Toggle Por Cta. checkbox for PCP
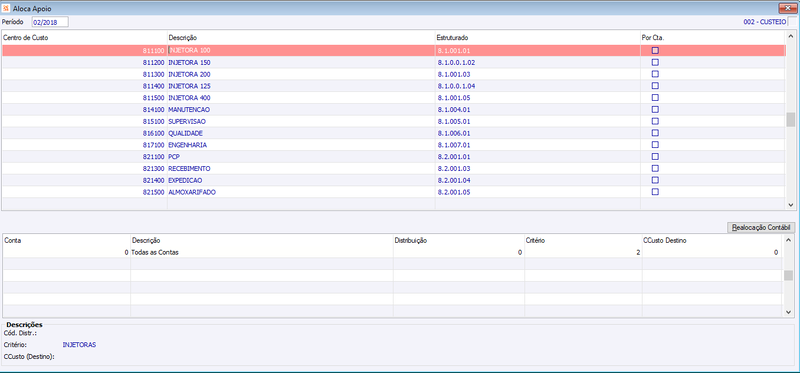The height and width of the screenshot is (373, 800). [655, 157]
